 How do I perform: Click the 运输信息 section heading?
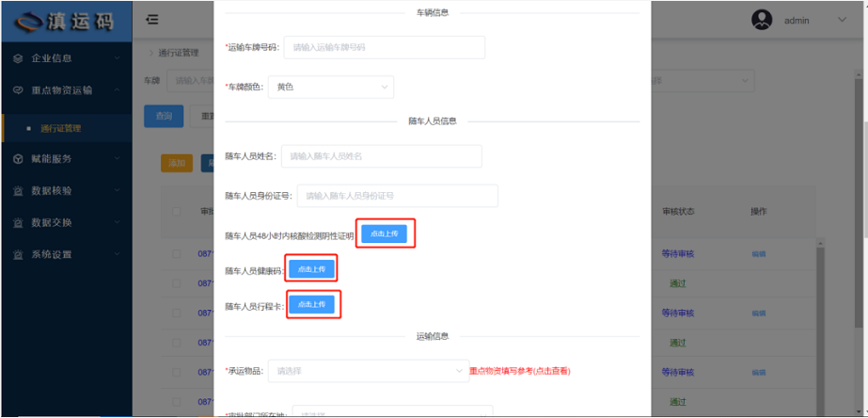[433, 336]
